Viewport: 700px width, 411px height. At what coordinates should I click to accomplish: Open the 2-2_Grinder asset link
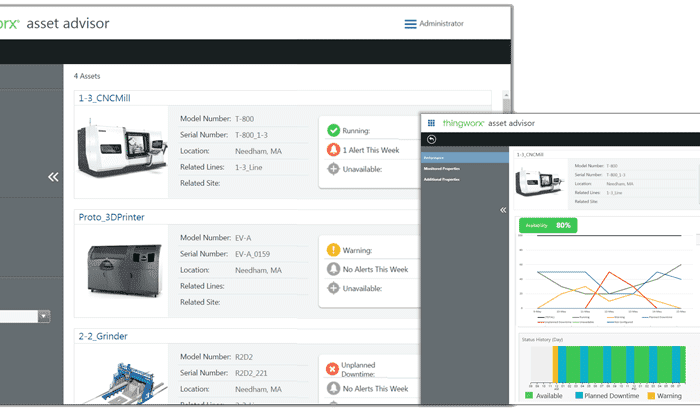click(x=103, y=336)
